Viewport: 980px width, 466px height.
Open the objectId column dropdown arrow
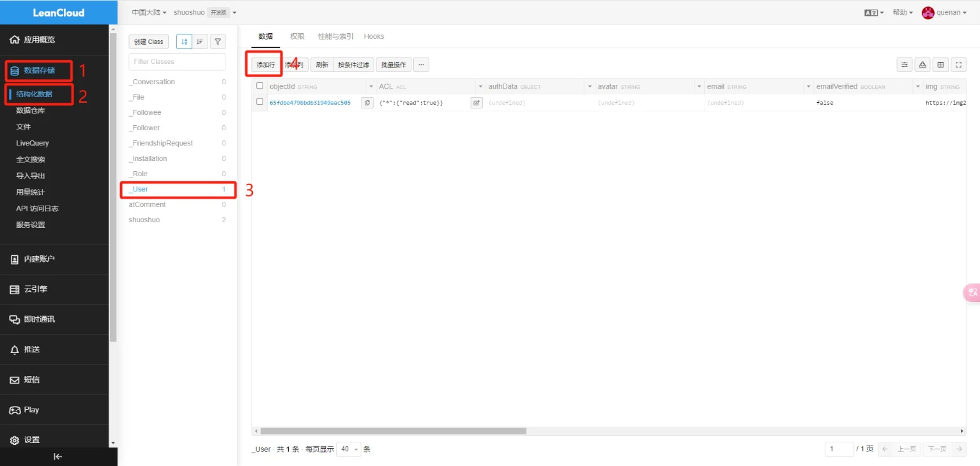(x=371, y=86)
